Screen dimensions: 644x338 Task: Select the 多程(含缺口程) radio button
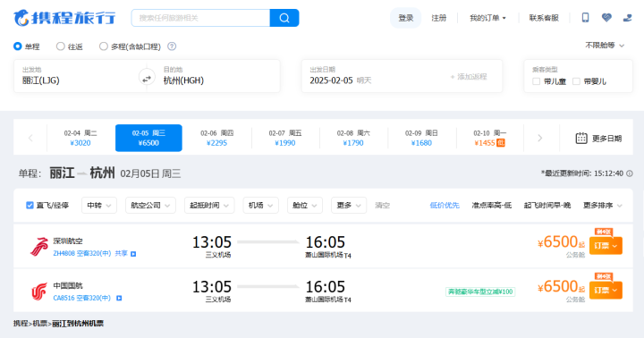(104, 46)
